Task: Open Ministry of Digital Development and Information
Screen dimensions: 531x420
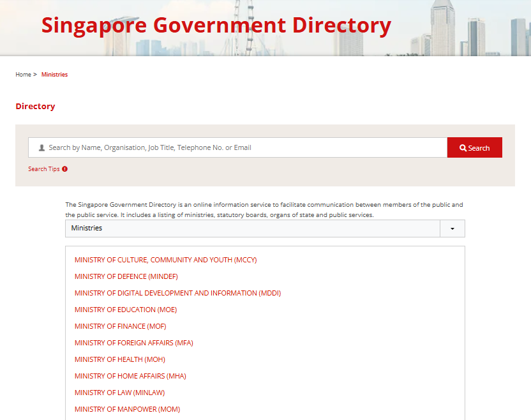Action: tap(178, 293)
